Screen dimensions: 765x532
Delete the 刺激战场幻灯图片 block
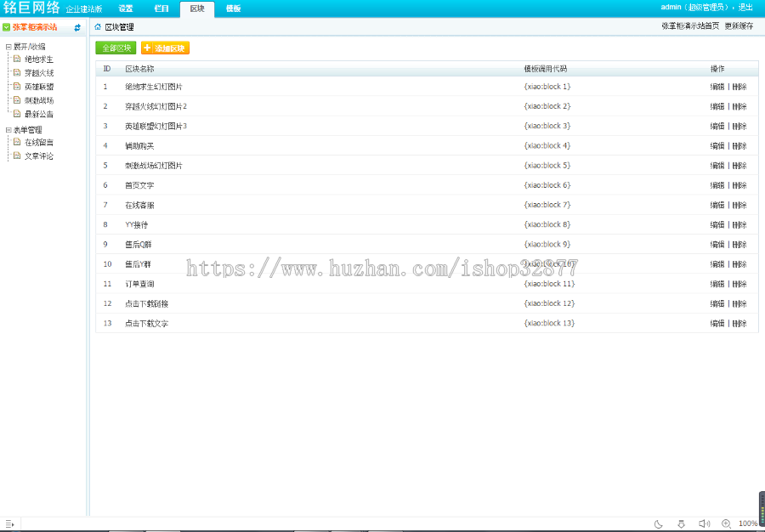[739, 166]
